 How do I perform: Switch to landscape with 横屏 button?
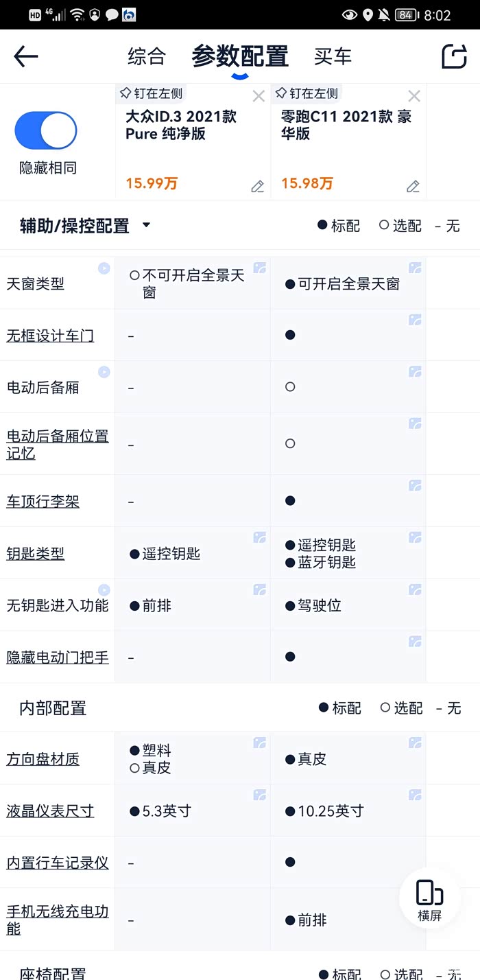429,899
